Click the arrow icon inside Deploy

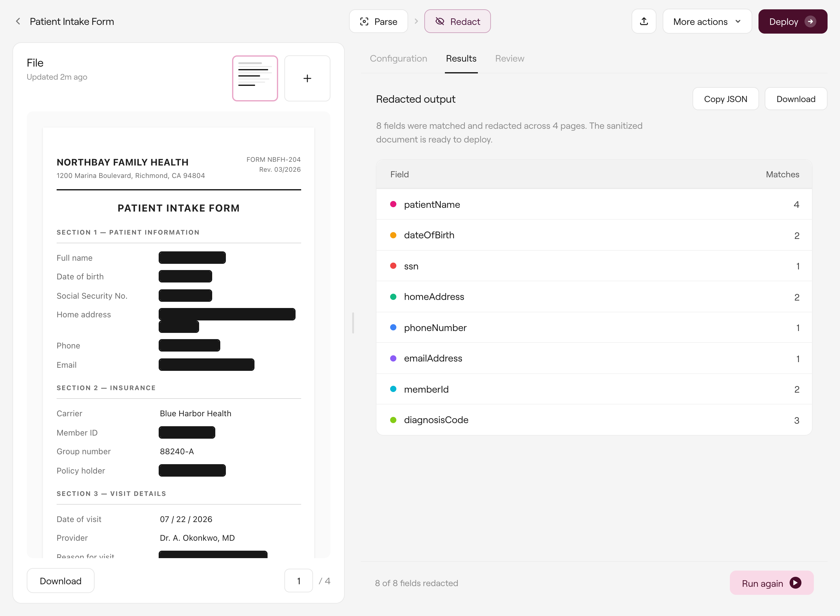pyautogui.click(x=810, y=21)
